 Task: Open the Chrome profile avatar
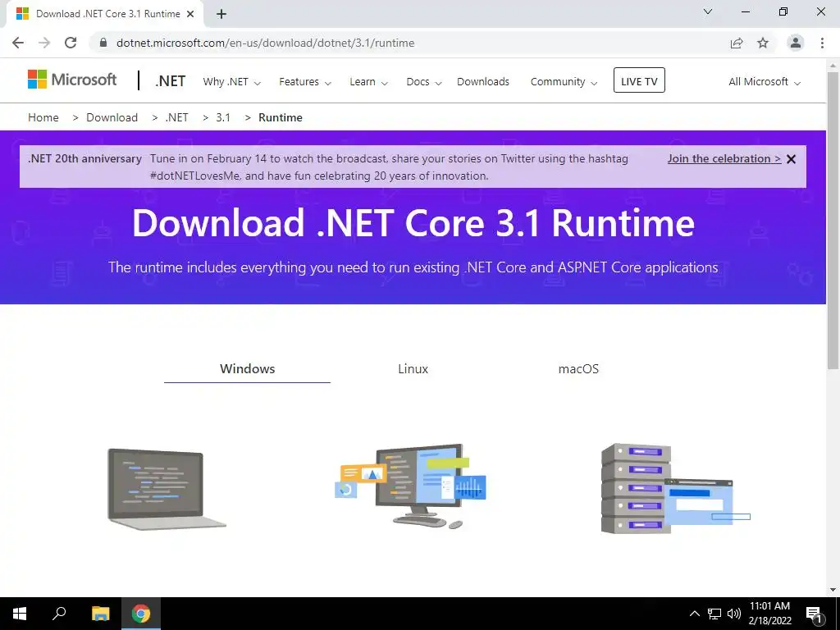[796, 43]
